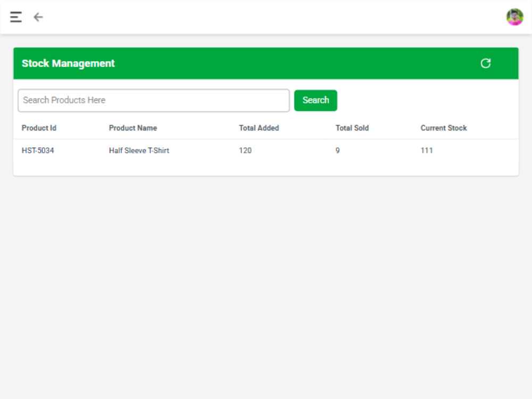Refresh the Stock Management list
This screenshot has height=399, width=532.
486,63
